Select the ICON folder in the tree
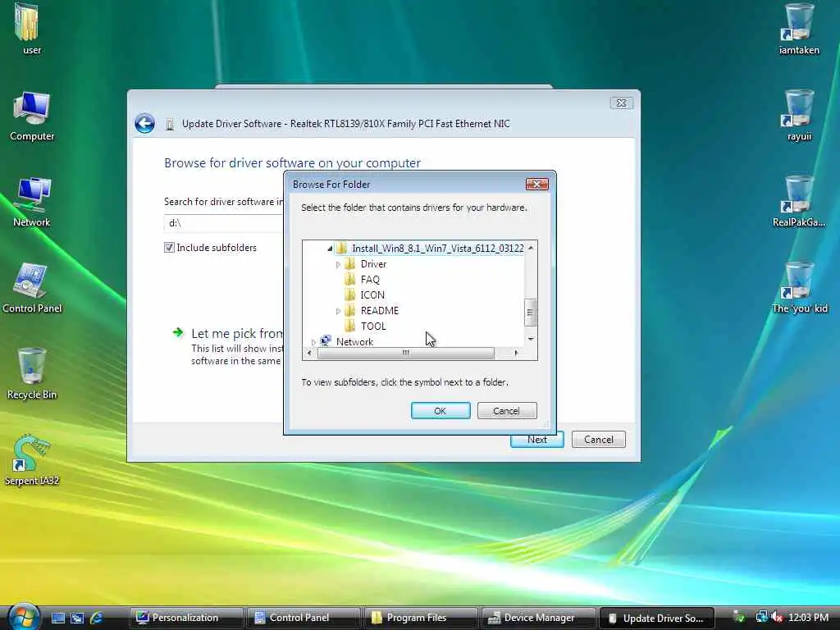The height and width of the screenshot is (630, 840). (x=365, y=294)
